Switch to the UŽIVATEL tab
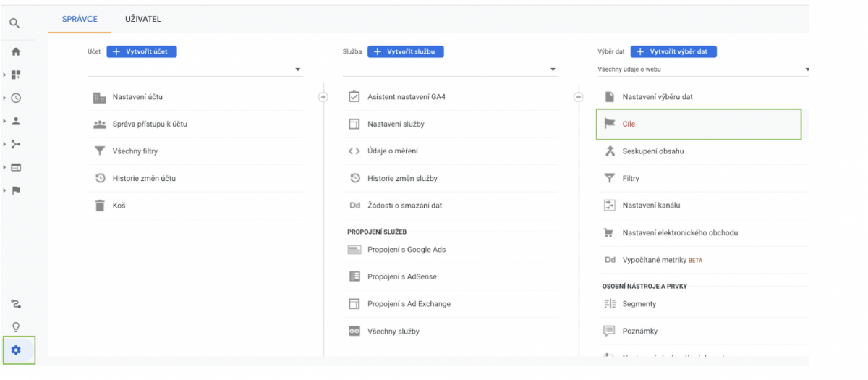 [143, 19]
